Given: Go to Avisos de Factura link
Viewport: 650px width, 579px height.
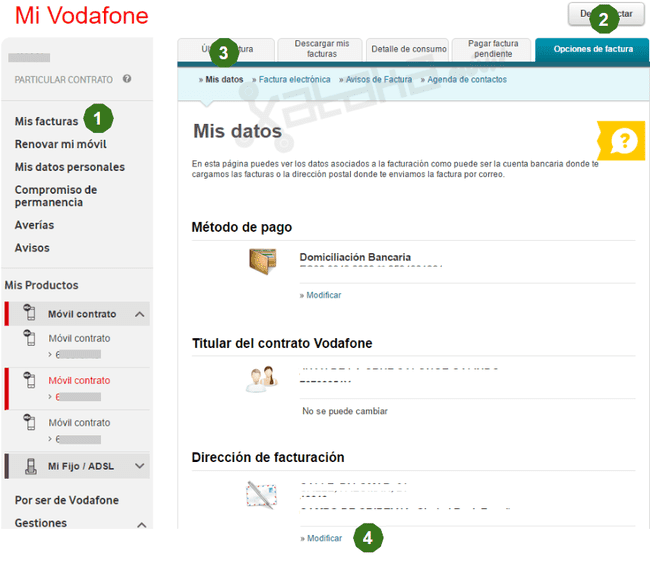Looking at the screenshot, I should (378, 80).
